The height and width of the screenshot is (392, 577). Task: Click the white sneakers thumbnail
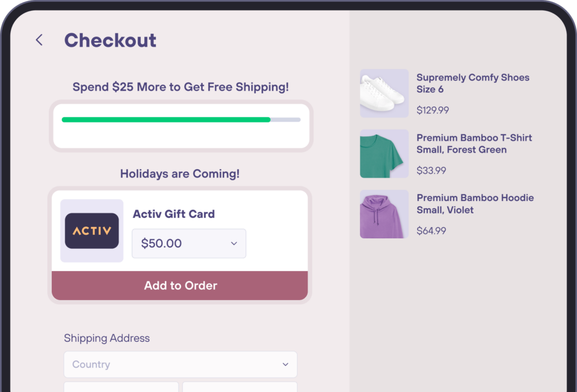point(384,93)
